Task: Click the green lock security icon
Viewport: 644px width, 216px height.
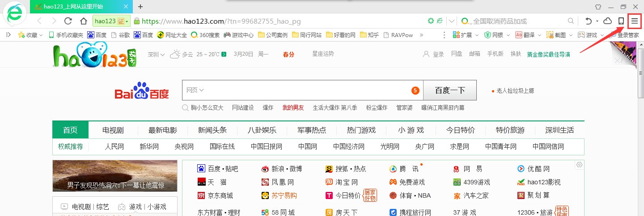Action: 137,21
